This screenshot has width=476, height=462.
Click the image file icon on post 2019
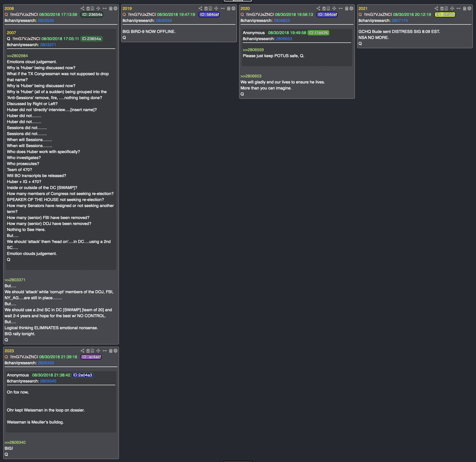point(210,9)
